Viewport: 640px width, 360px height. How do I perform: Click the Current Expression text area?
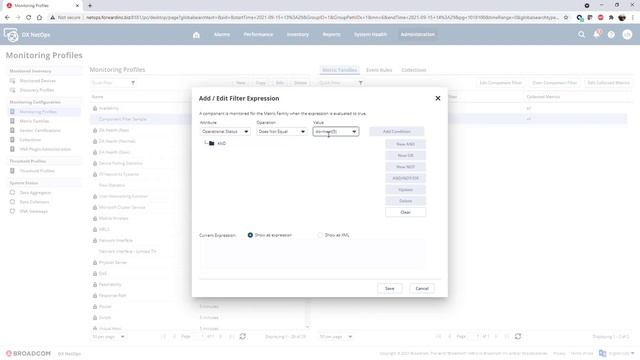[x=312, y=254]
